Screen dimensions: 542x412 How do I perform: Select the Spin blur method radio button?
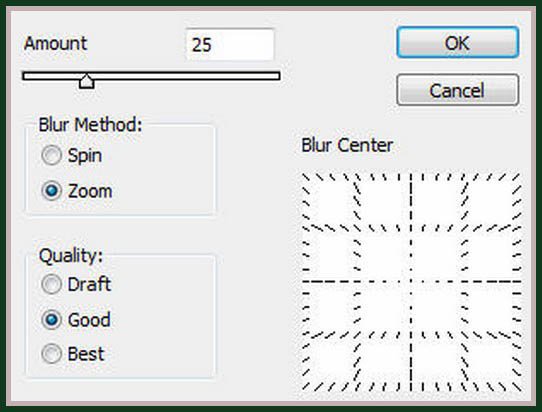coord(52,155)
